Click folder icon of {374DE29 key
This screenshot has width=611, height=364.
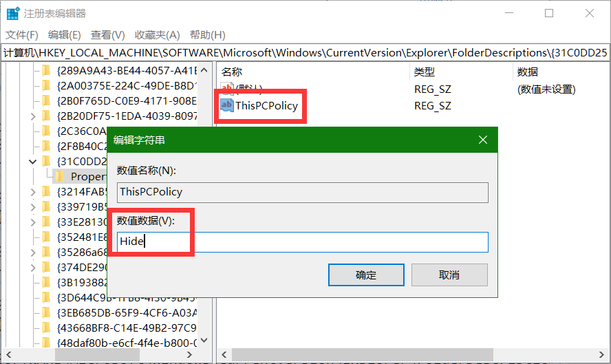click(x=46, y=268)
